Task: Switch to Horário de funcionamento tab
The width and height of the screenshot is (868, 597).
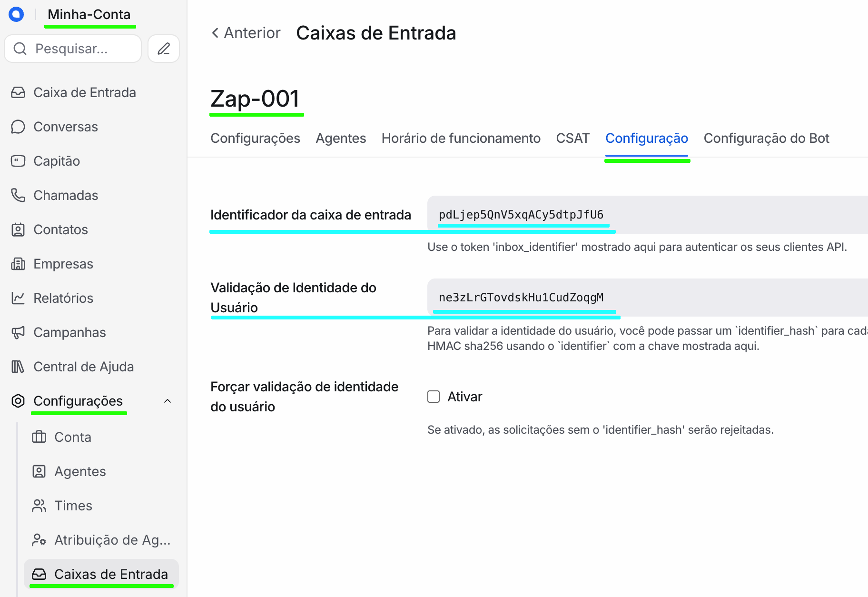Action: (x=461, y=138)
